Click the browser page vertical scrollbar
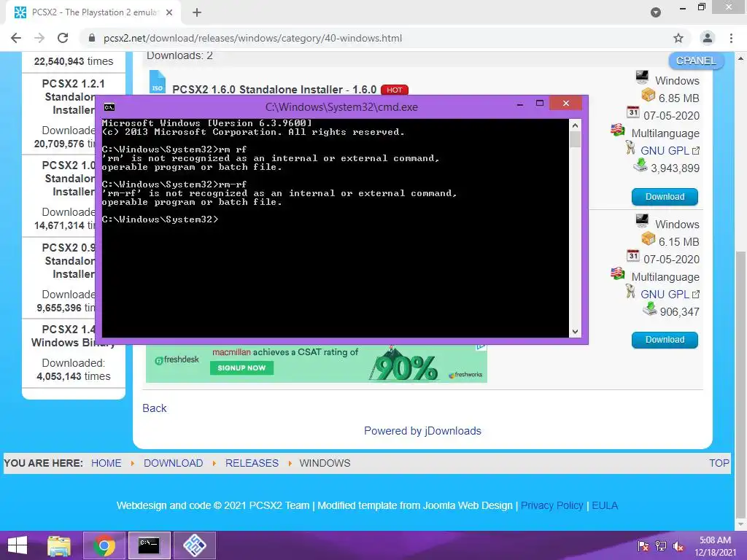The width and height of the screenshot is (747, 560). point(740,384)
